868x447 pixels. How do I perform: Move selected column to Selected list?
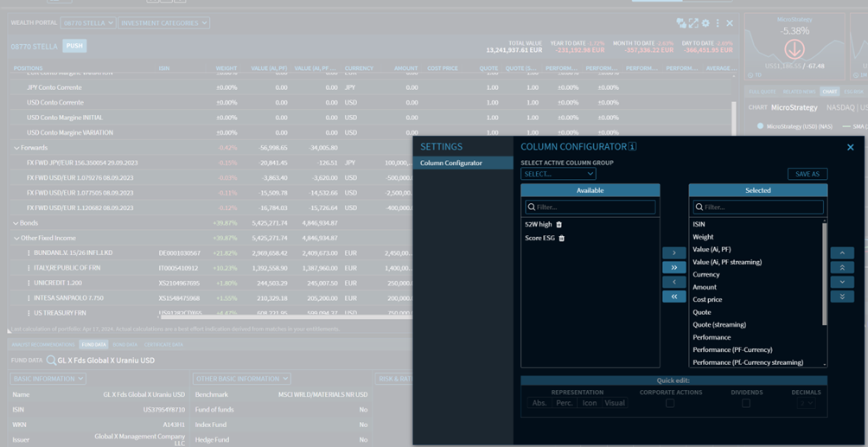[673, 253]
